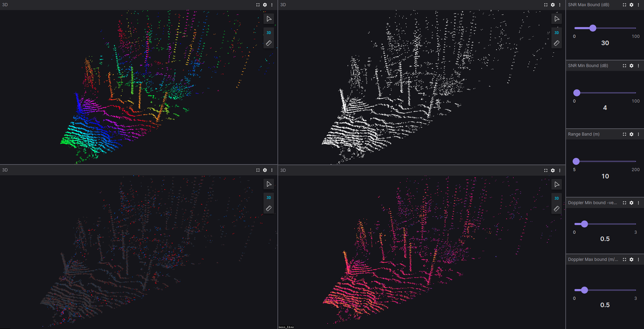Open settings gear of pink-orange point cloud panel
Screen dimensions: 644x329
tap(553, 170)
